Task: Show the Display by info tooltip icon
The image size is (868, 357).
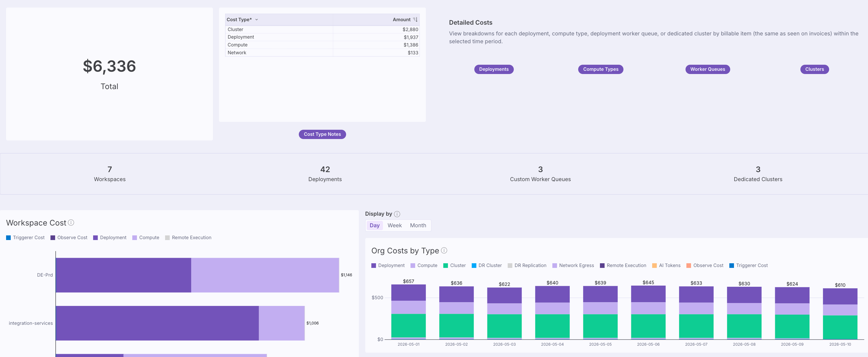Action: [x=397, y=214]
